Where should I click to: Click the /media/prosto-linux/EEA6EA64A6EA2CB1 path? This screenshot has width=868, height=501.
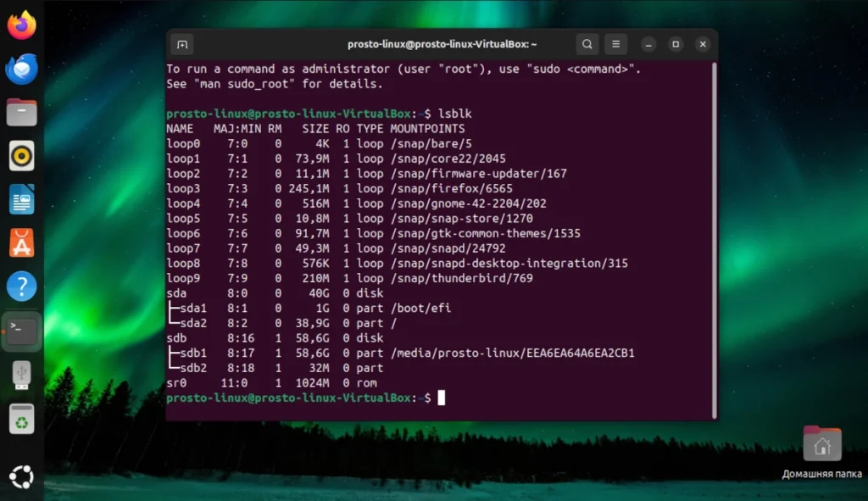click(513, 353)
